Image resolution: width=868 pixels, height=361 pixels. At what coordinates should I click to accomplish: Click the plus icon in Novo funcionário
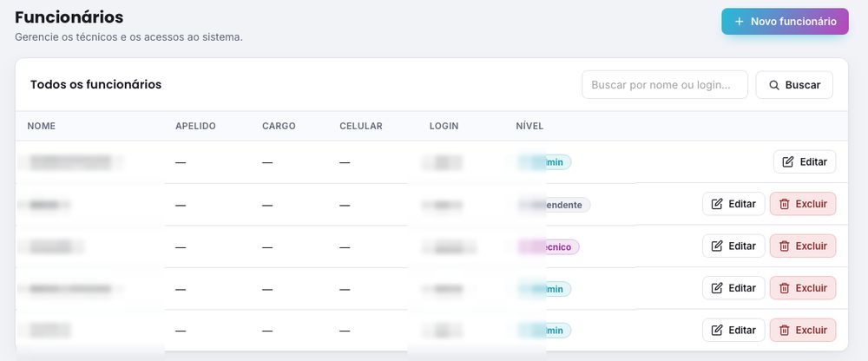[739, 22]
